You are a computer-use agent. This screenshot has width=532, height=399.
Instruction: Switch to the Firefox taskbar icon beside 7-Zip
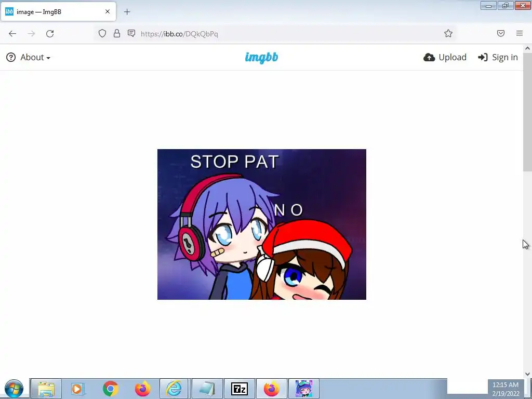pos(272,389)
